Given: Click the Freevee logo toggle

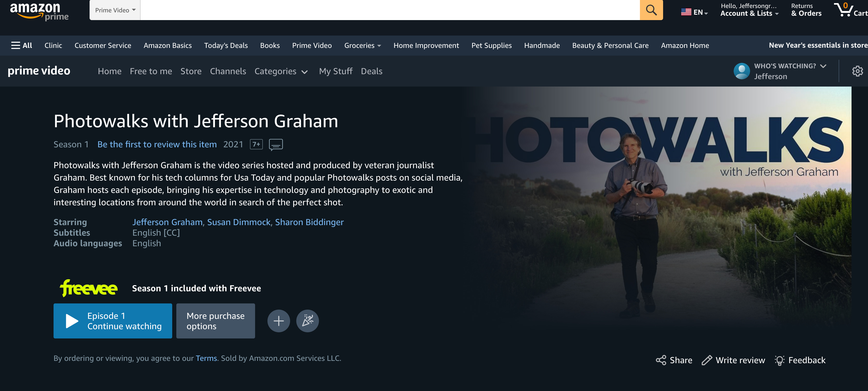Looking at the screenshot, I should click(x=89, y=287).
